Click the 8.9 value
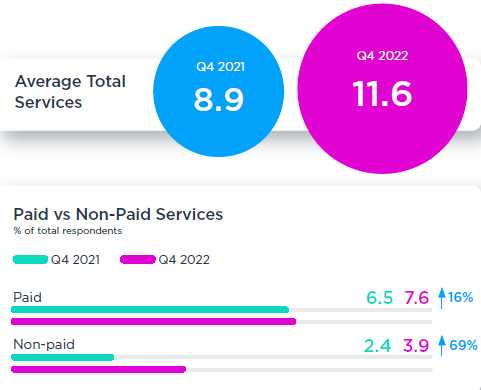This screenshot has width=481, height=390. coord(219,100)
